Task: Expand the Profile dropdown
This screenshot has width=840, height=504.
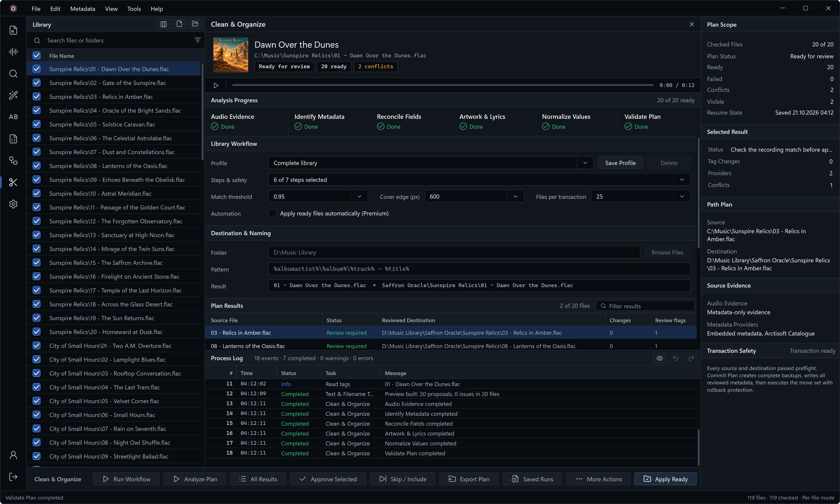Action: (x=585, y=163)
